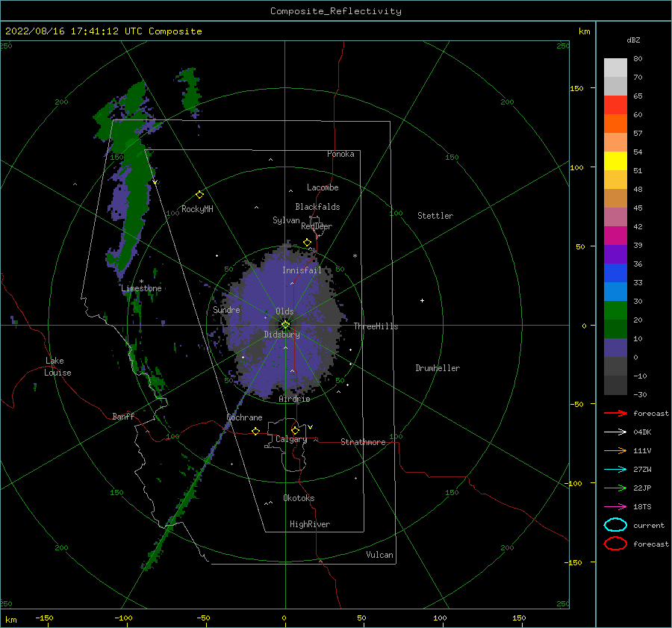Click the Banff label
Image resolution: width=672 pixels, height=628 pixels.
pos(123,416)
